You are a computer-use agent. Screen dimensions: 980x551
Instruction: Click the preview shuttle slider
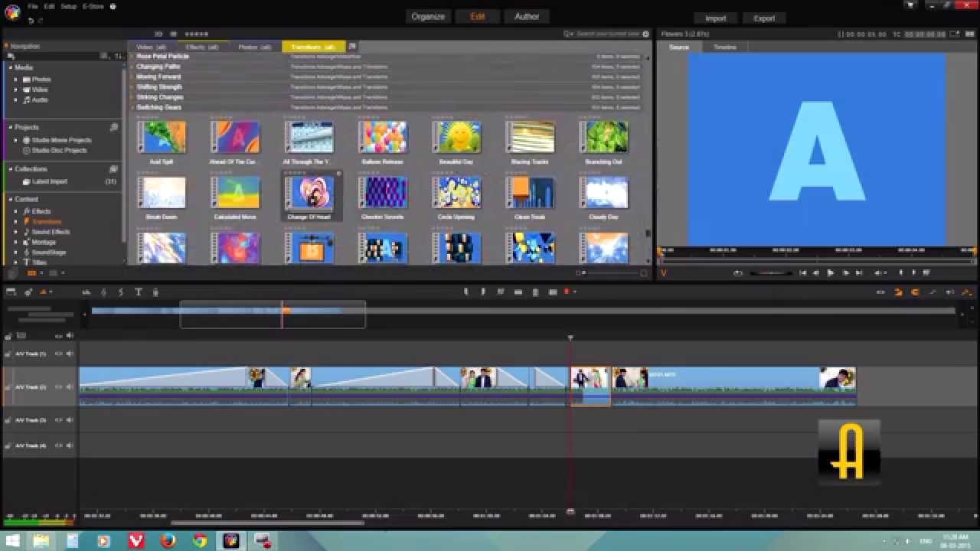click(x=771, y=272)
